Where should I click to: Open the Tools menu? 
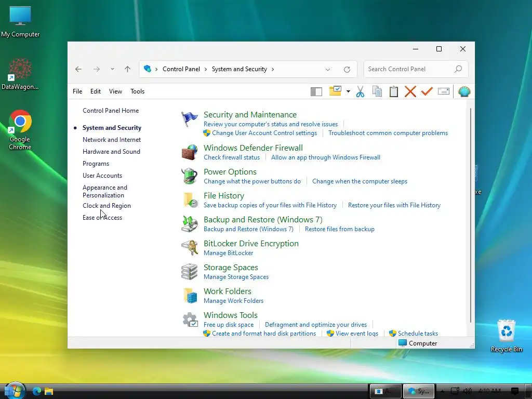tap(137, 91)
